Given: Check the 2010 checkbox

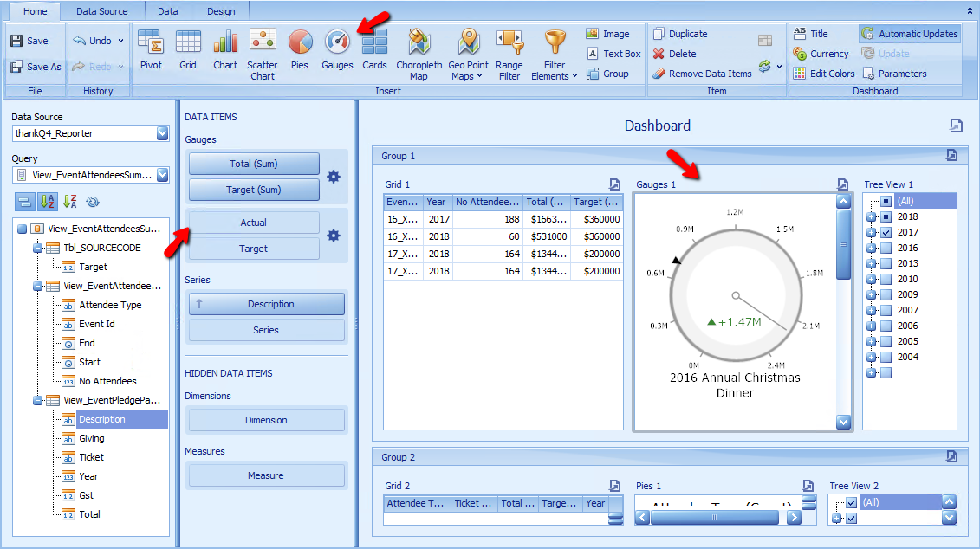Looking at the screenshot, I should coord(886,279).
